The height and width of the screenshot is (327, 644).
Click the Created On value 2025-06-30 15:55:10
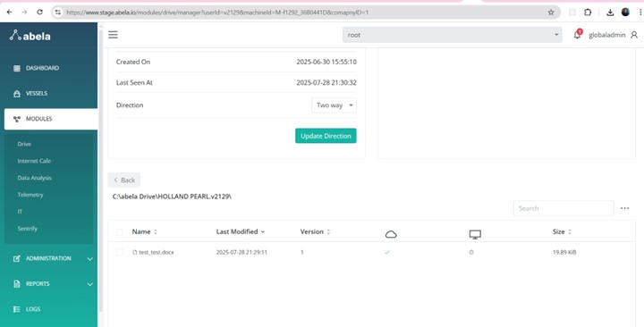(326, 62)
